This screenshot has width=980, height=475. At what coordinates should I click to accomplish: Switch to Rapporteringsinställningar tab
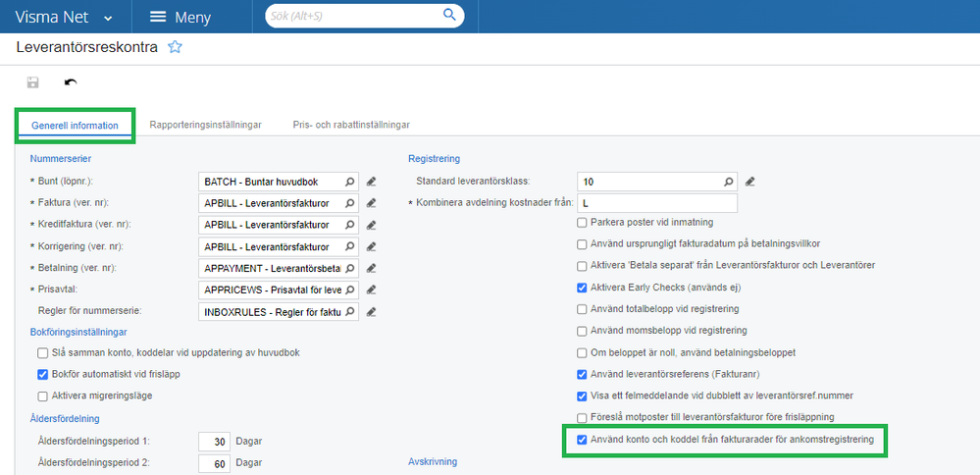pyautogui.click(x=205, y=125)
